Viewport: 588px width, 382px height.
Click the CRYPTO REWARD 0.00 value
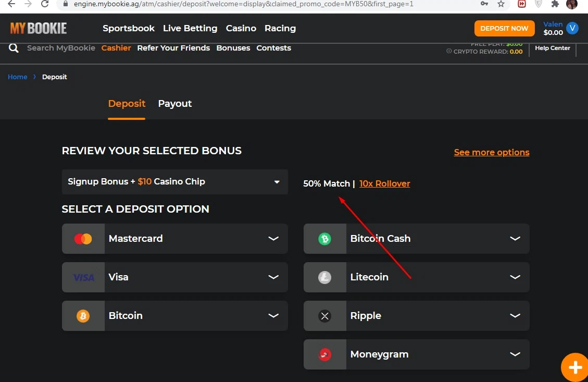point(516,52)
